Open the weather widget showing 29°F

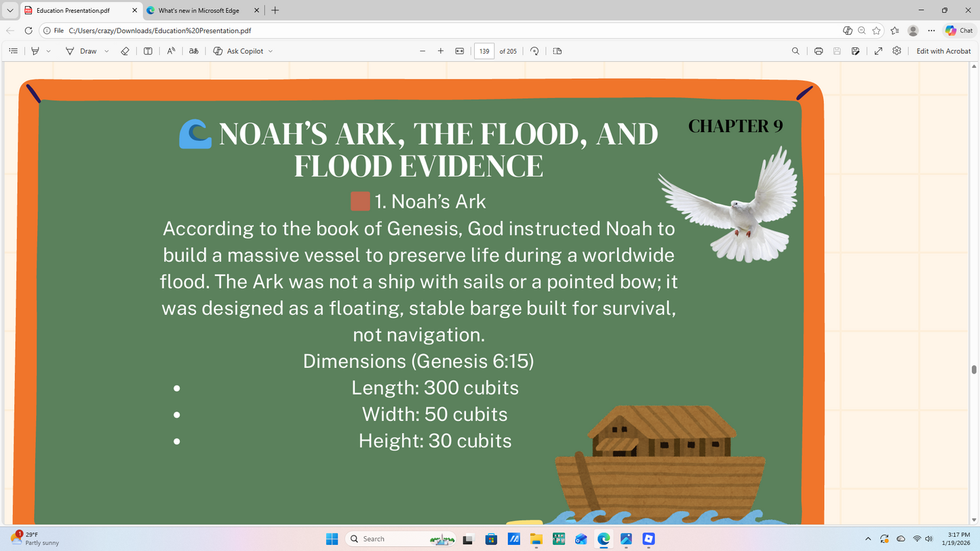tap(35, 539)
